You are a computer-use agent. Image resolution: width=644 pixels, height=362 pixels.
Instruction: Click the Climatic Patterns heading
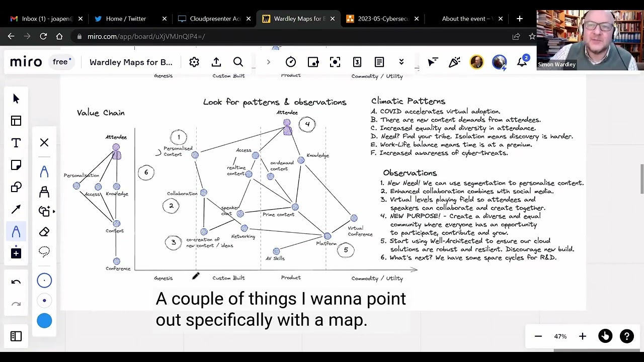408,101
